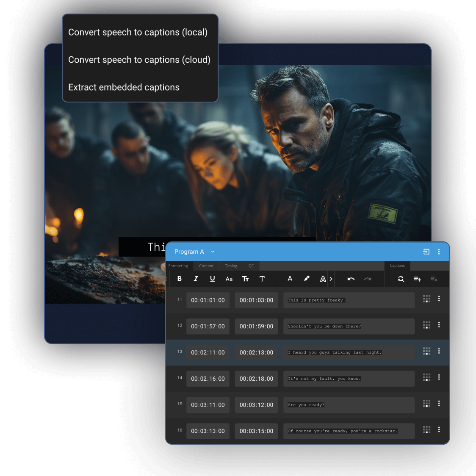
Task: Click caption text 'Are you ready?'
Action: coord(306,405)
